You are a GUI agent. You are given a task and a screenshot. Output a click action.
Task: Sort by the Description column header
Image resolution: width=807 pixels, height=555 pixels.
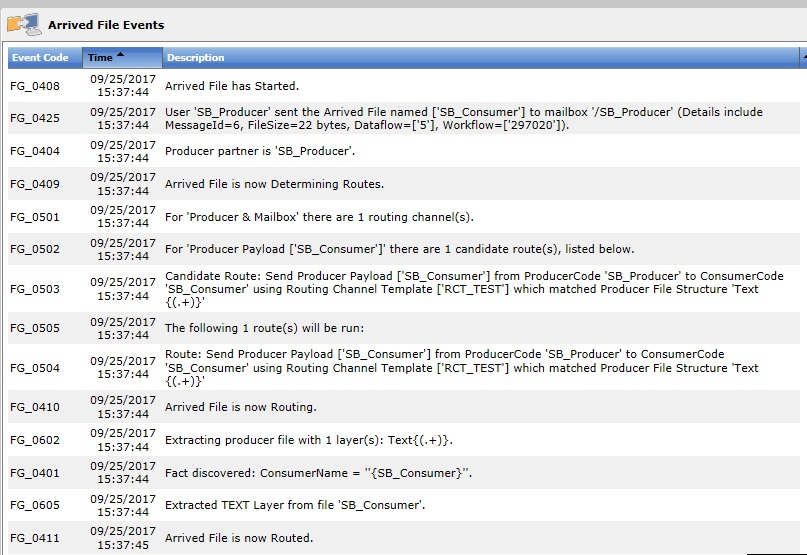tap(196, 58)
